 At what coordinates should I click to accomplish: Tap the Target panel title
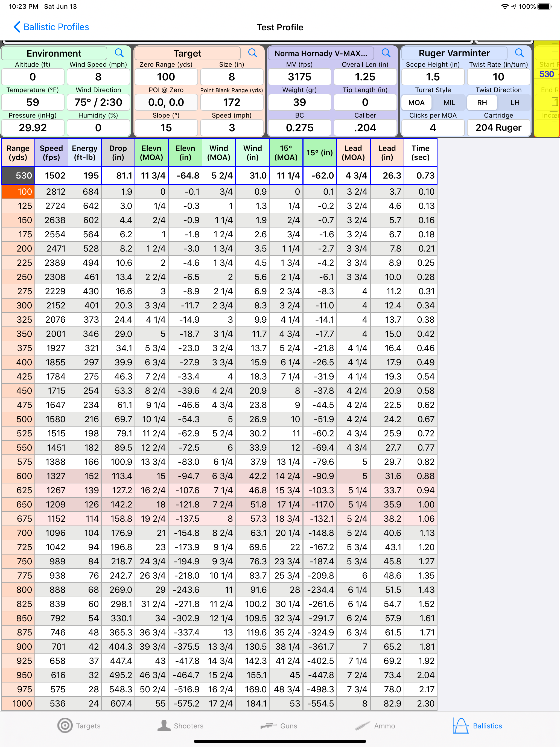[x=188, y=53]
